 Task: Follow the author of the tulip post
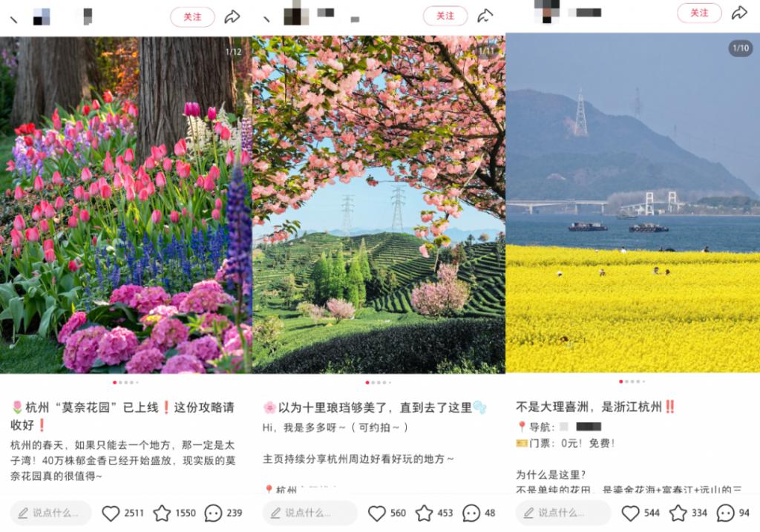[x=192, y=16]
